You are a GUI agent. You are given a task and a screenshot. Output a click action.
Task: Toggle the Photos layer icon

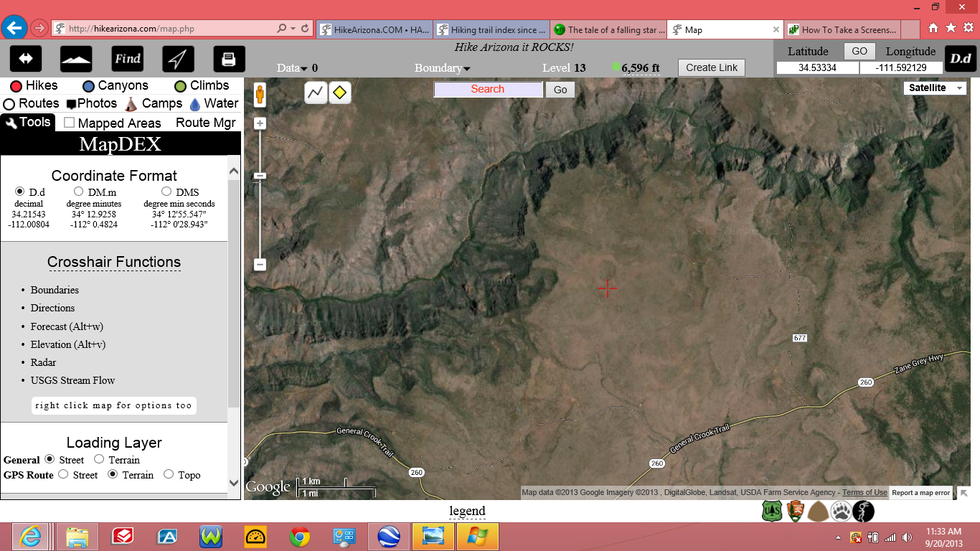click(x=71, y=104)
